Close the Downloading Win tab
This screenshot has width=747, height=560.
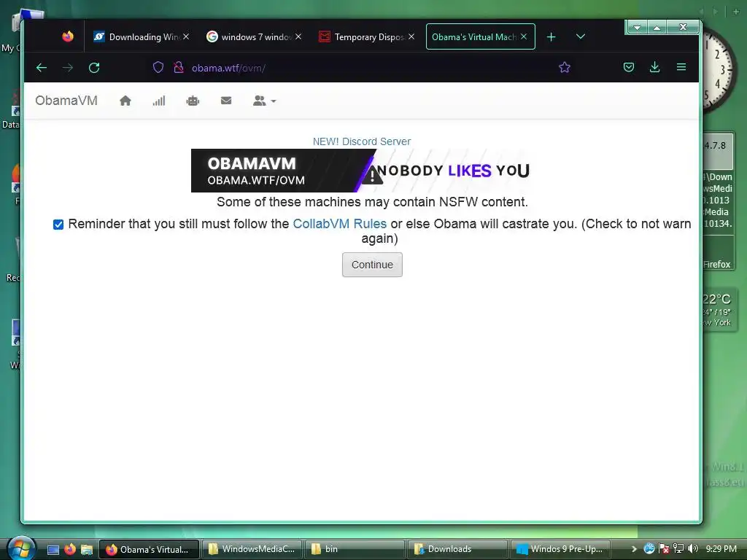click(x=186, y=36)
